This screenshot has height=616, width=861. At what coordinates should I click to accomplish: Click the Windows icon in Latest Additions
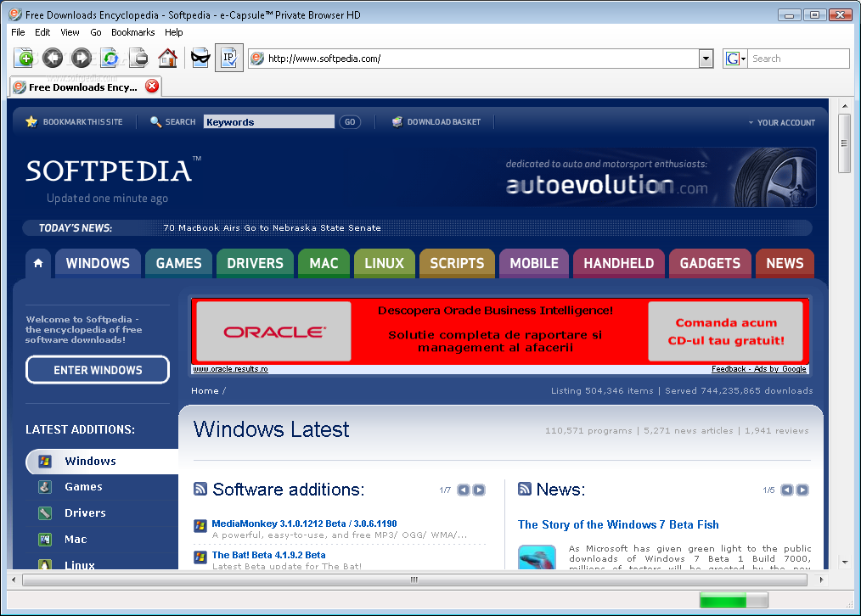point(45,461)
